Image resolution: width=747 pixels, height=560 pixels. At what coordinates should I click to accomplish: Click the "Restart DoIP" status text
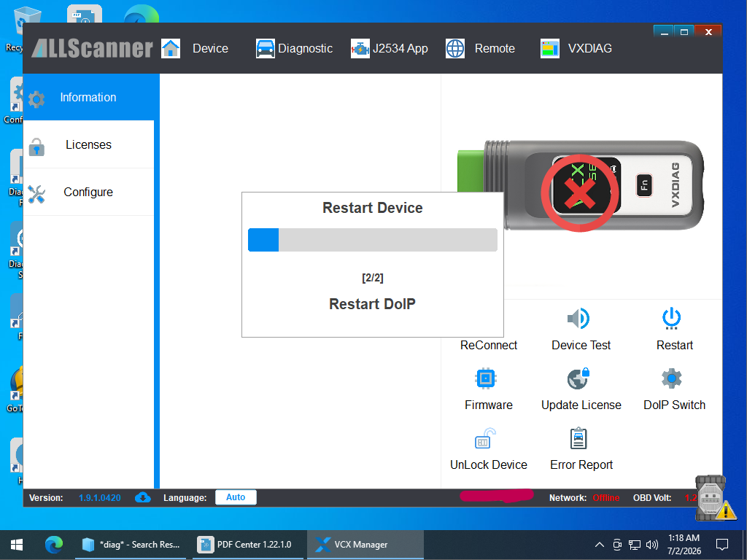[373, 304]
